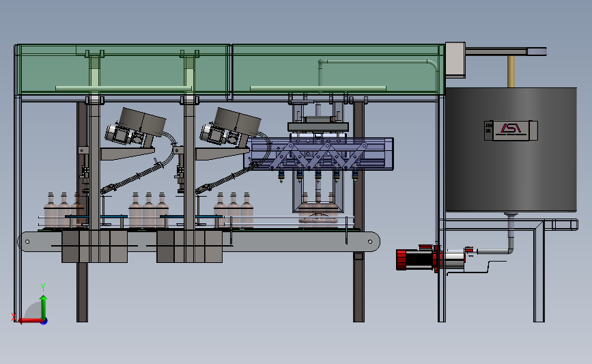The width and height of the screenshot is (592, 364).
Task: Select the right green transparent enclosure panel
Action: pos(338,69)
